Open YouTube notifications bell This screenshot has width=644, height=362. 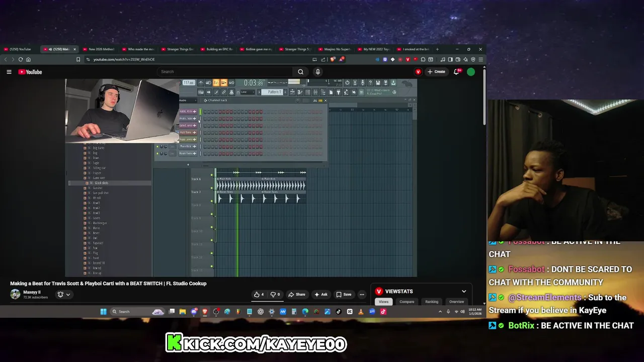click(x=457, y=72)
